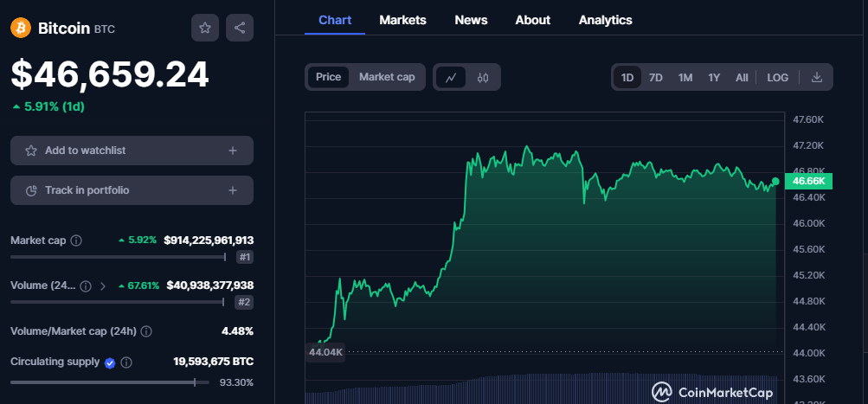Click the BTC ticker symbol text

pyautogui.click(x=105, y=29)
